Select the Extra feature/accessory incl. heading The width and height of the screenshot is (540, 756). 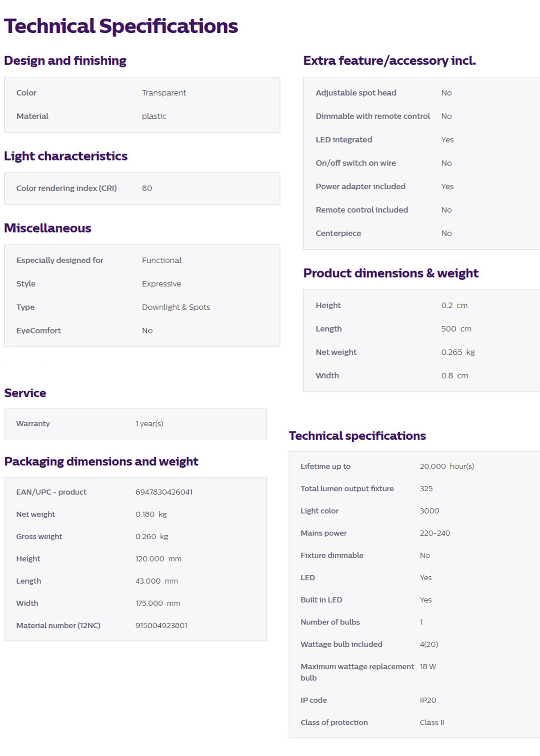pos(390,60)
